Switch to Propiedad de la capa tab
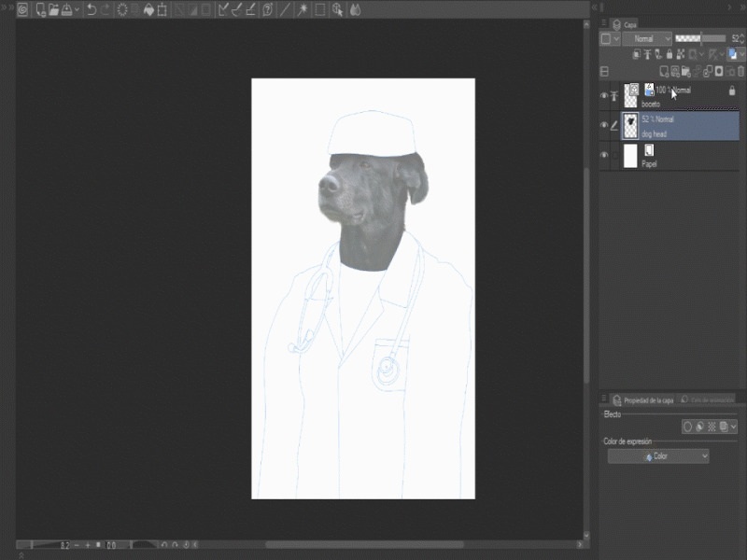The height and width of the screenshot is (560, 747). coord(643,400)
